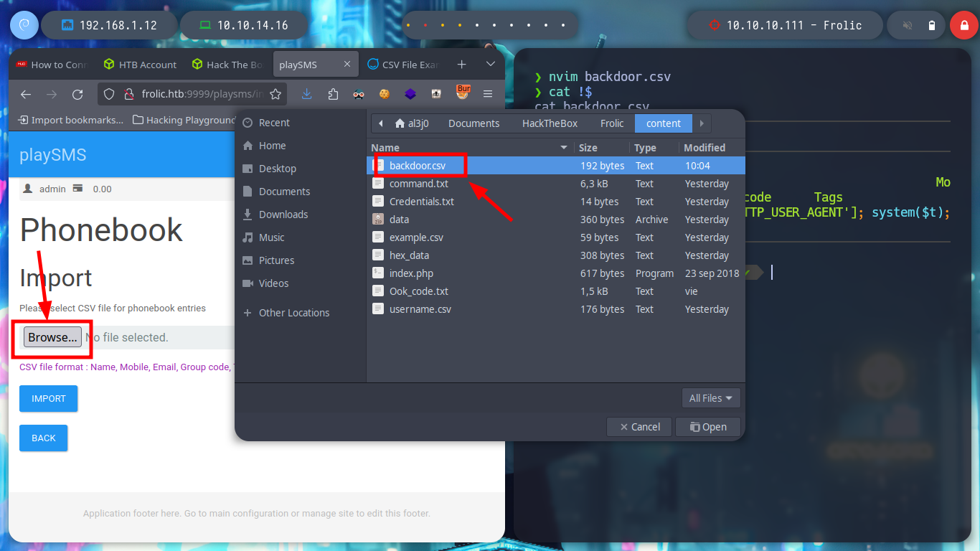
Task: Sort files by Modified column header
Action: click(712, 148)
